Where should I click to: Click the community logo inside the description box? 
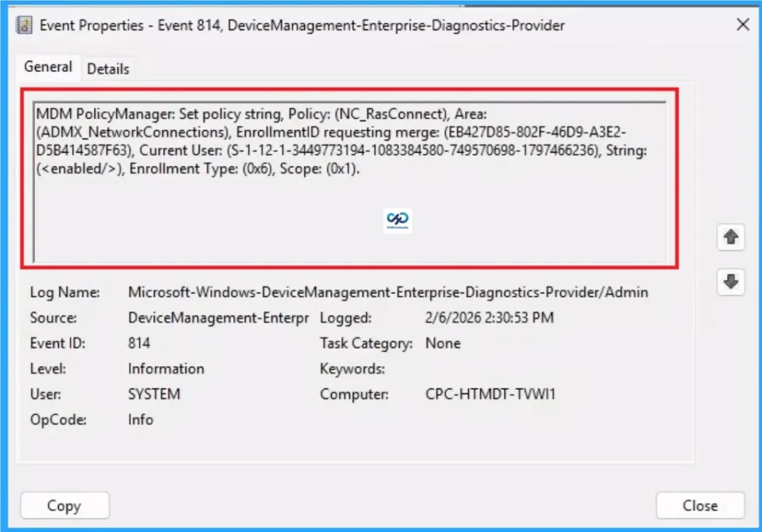(x=397, y=219)
